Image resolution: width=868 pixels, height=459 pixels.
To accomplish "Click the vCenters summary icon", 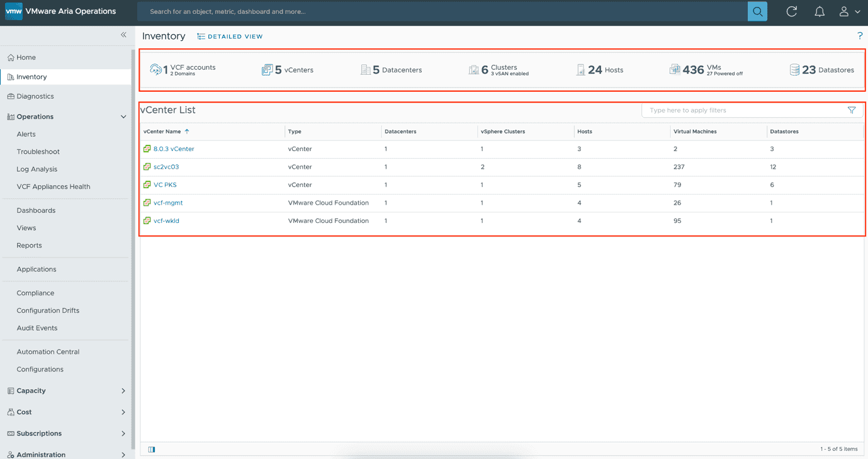I will (267, 69).
